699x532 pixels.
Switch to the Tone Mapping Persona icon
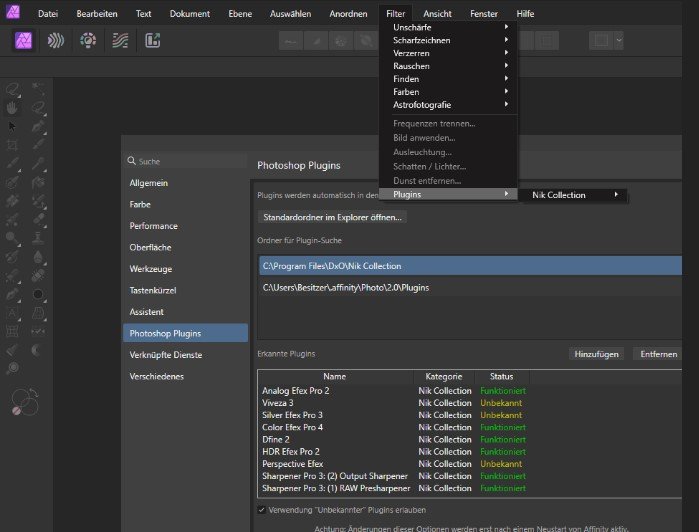[120, 41]
